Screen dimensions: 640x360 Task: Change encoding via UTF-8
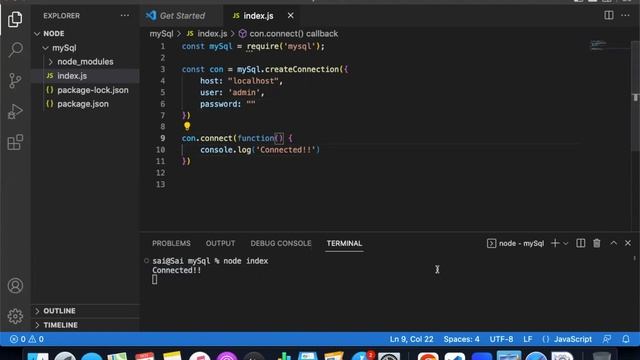[501, 339]
